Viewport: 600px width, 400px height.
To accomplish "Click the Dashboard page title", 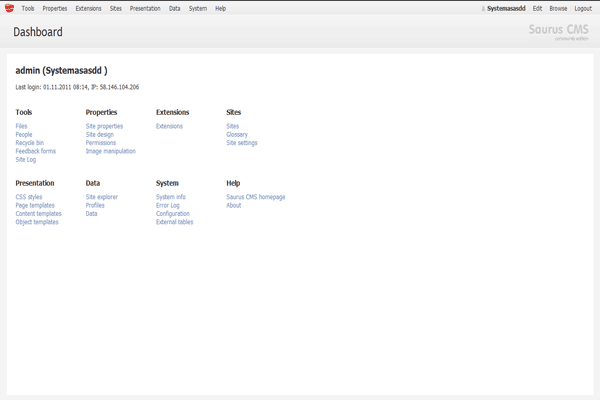I will click(x=38, y=32).
